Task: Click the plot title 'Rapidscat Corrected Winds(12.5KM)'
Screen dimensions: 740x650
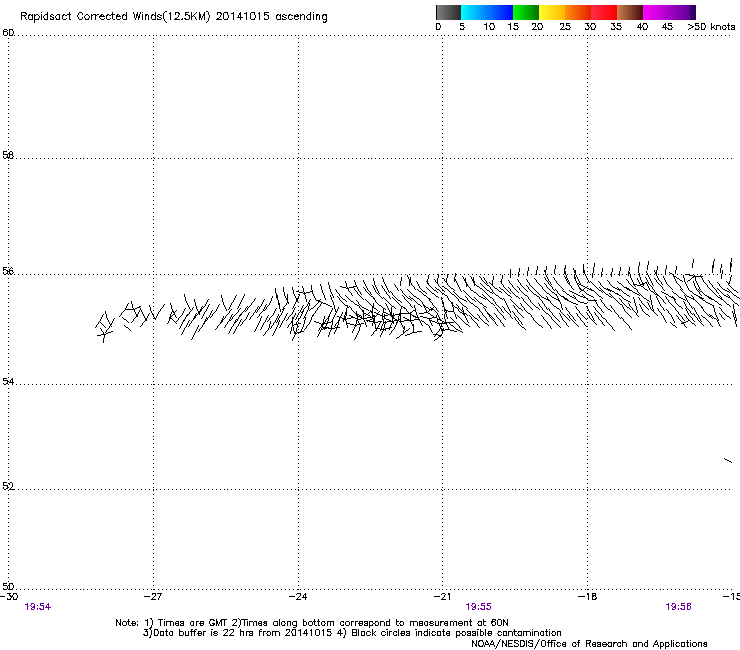Action: [x=115, y=17]
